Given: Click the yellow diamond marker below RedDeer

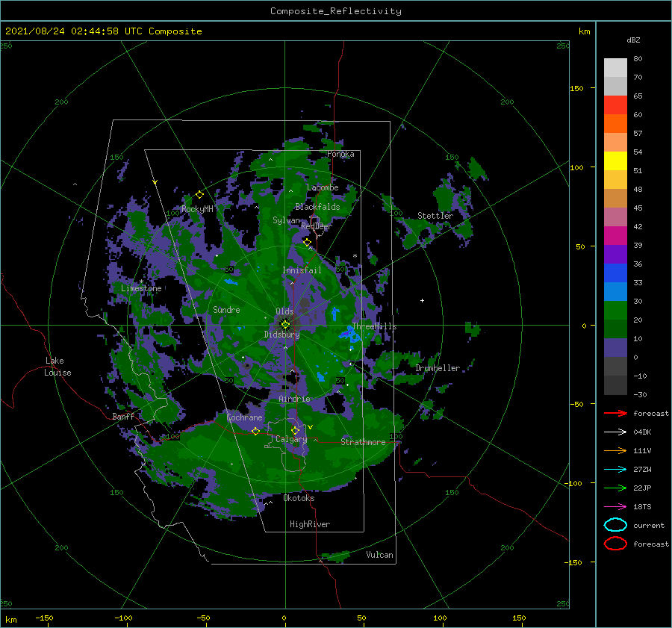Looking at the screenshot, I should tap(307, 243).
